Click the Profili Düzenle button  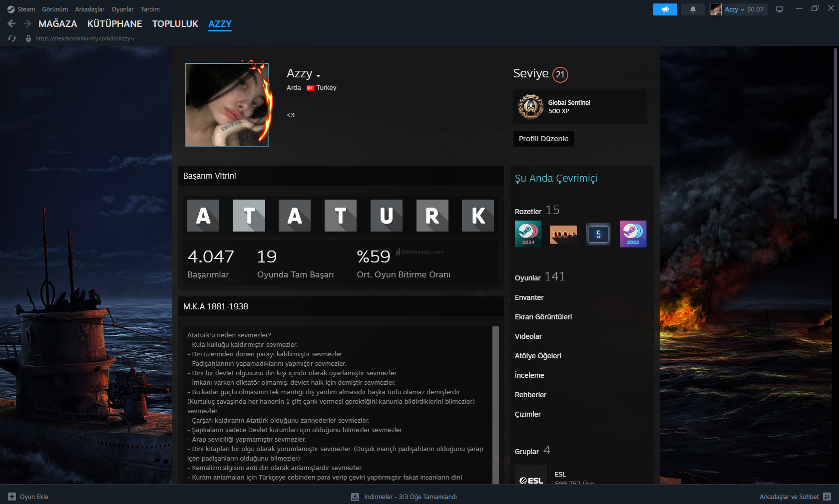(543, 139)
